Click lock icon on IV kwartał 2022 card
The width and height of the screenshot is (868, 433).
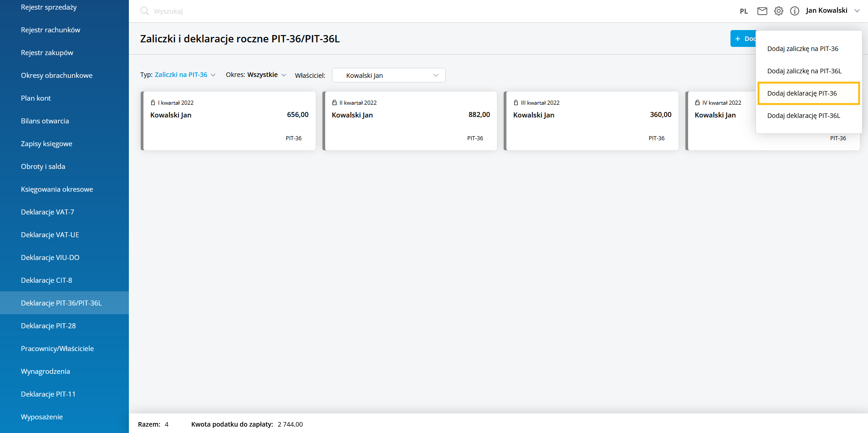(697, 103)
